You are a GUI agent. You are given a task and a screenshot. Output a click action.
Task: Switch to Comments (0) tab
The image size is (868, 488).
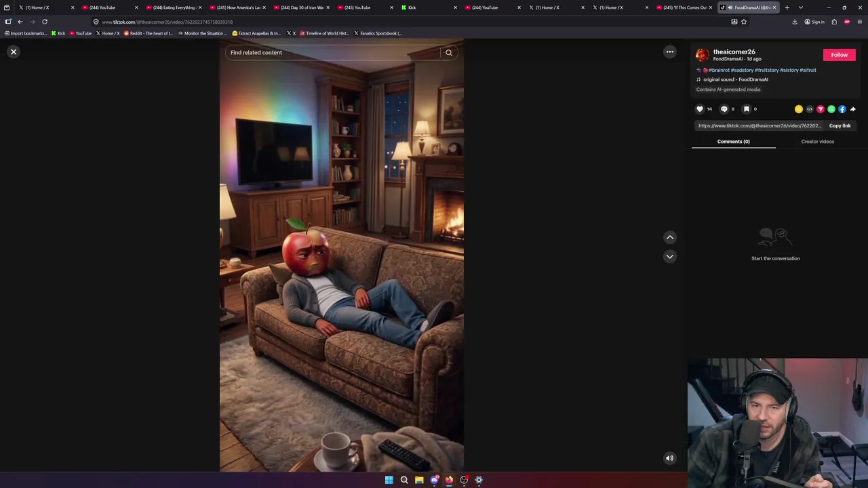point(734,142)
